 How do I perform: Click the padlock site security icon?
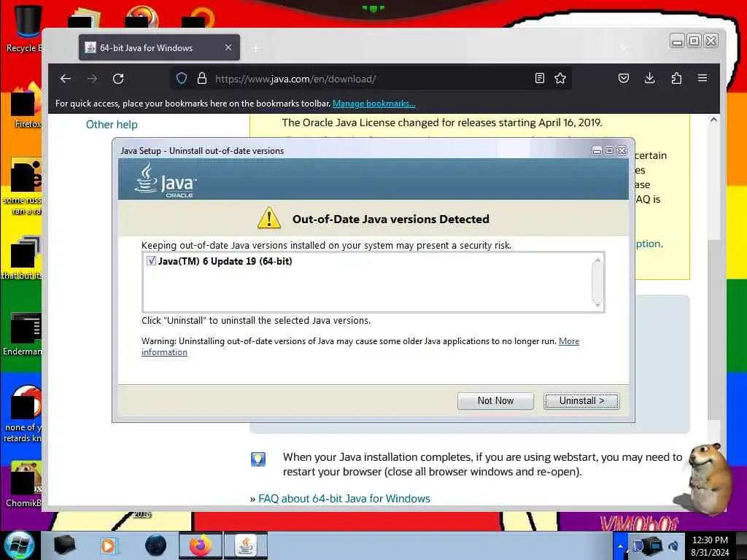202,79
